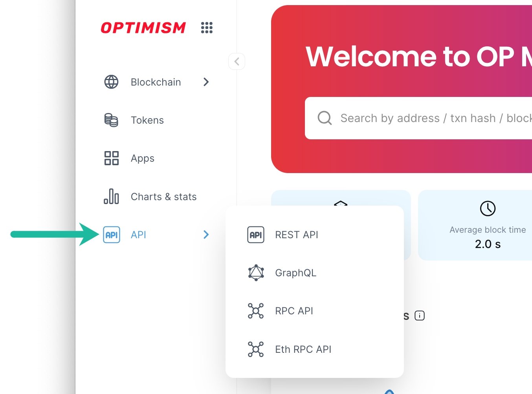This screenshot has width=532, height=394.
Task: Click the GraphQL icon
Action: 256,273
